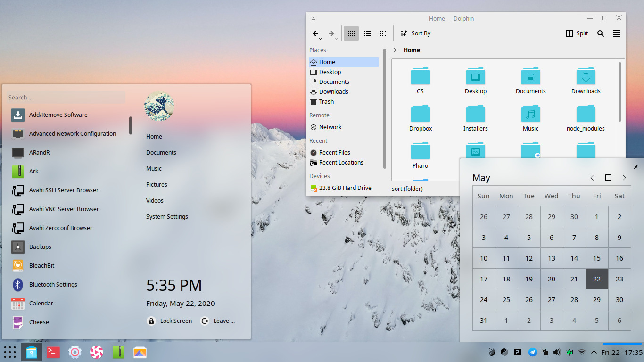Select the Pharo folder
The image size is (644, 362).
(420, 155)
